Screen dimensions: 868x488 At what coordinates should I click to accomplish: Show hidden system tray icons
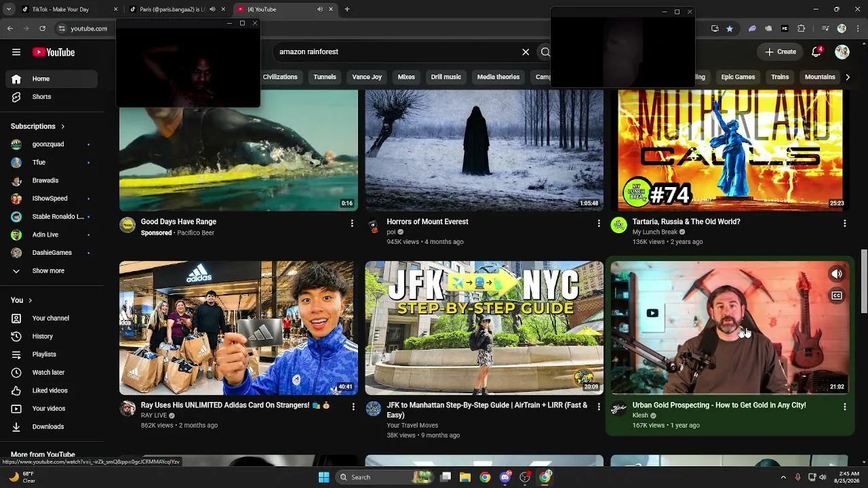[783, 477]
